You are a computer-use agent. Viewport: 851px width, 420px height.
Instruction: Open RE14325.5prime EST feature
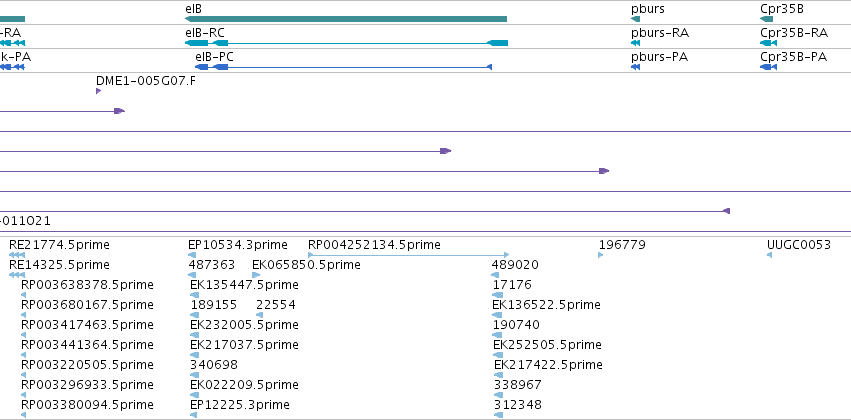[17, 275]
